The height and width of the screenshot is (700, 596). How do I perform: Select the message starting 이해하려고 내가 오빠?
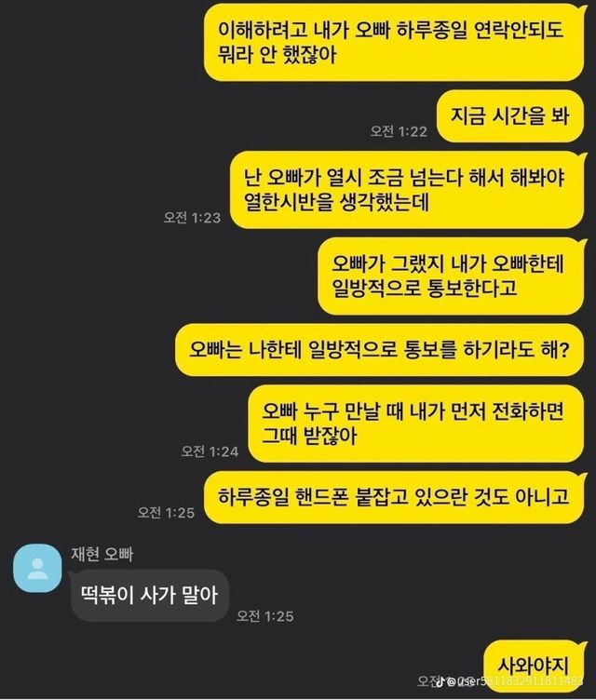point(394,43)
